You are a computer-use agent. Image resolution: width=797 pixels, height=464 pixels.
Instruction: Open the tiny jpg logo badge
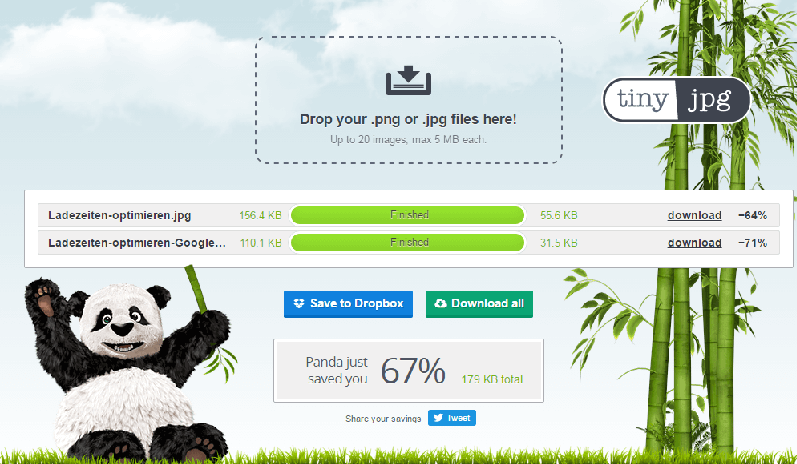point(677,100)
